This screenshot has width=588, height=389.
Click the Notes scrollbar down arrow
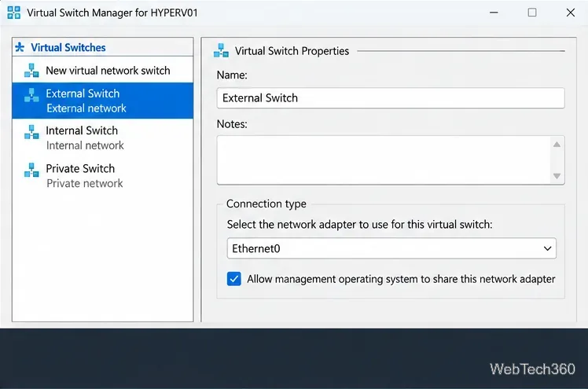point(557,176)
